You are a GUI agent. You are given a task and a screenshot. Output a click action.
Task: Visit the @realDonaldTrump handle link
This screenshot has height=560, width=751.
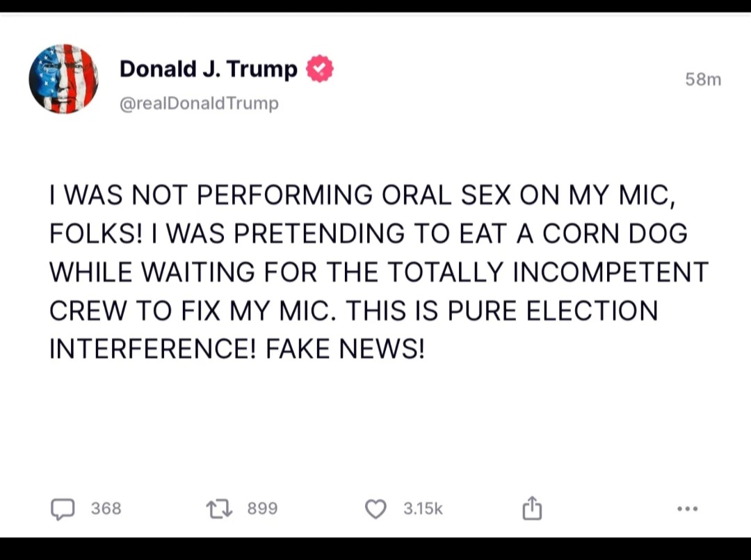tap(199, 104)
